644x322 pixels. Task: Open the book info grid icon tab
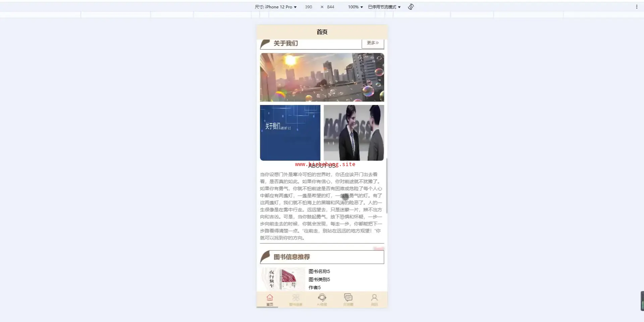coord(296,300)
